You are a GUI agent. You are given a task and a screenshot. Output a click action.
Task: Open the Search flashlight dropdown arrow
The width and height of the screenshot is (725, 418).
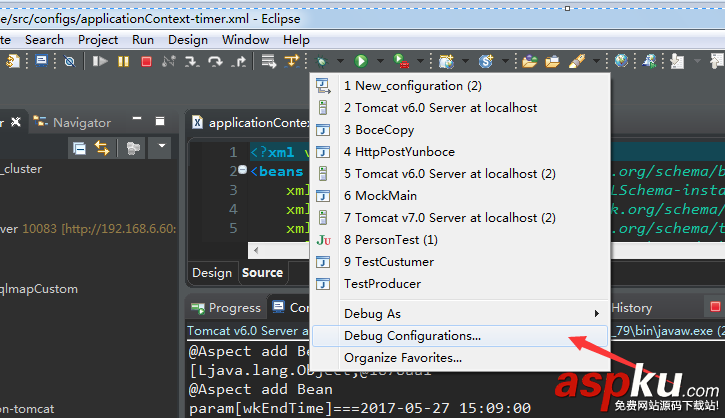[x=596, y=61]
